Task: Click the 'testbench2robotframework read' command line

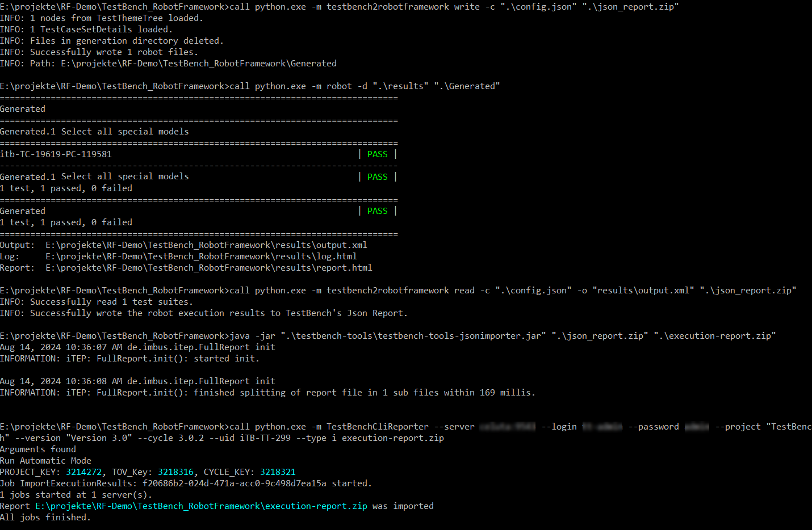Action: (398, 291)
